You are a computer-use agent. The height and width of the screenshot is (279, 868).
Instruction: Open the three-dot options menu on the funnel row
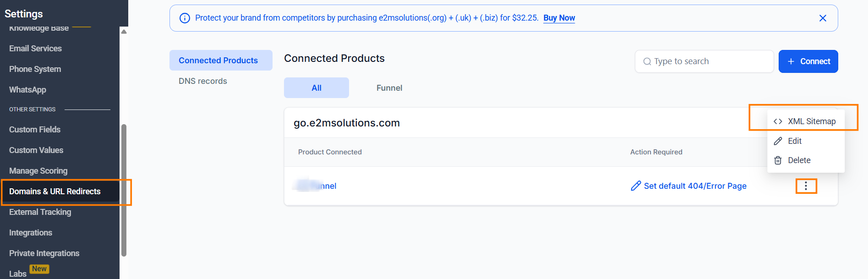click(x=806, y=186)
